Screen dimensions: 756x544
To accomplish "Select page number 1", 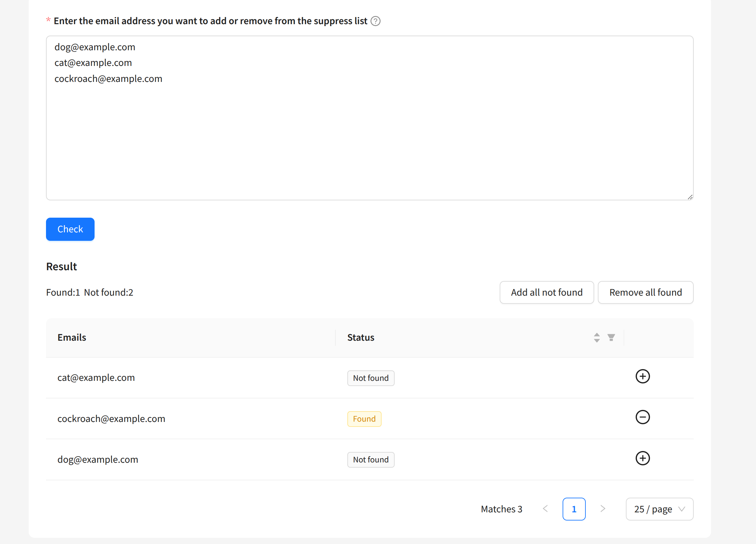I will click(x=574, y=509).
